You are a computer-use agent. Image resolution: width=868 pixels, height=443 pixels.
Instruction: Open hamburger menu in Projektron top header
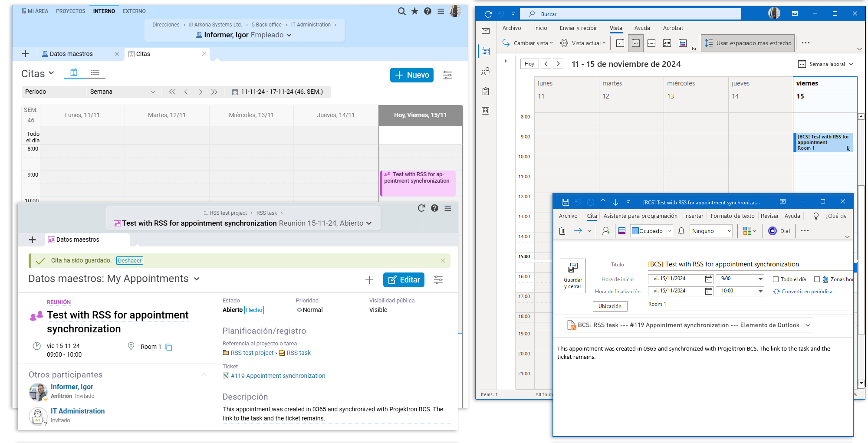coord(441,11)
